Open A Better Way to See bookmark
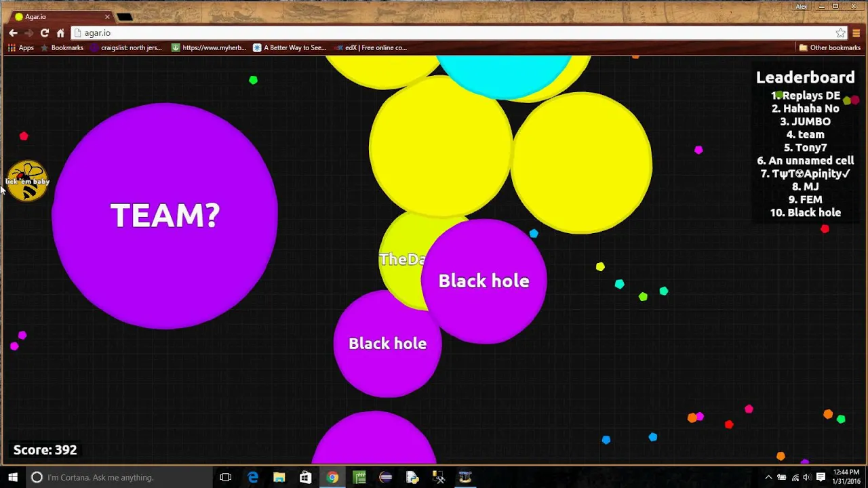Viewport: 868px width, 488px height. pos(290,47)
